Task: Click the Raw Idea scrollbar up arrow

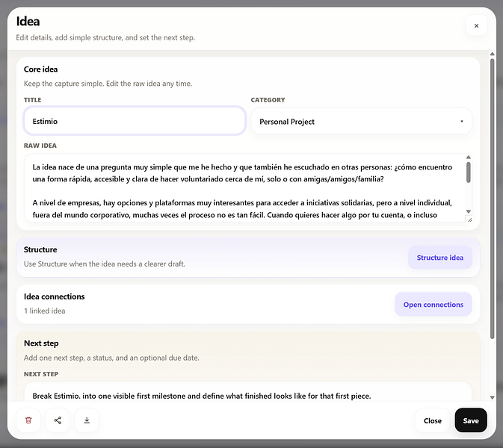Action: [469, 157]
